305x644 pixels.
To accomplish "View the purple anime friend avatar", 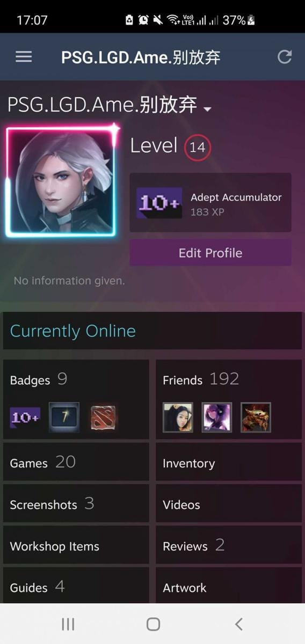I will pyautogui.click(x=217, y=418).
